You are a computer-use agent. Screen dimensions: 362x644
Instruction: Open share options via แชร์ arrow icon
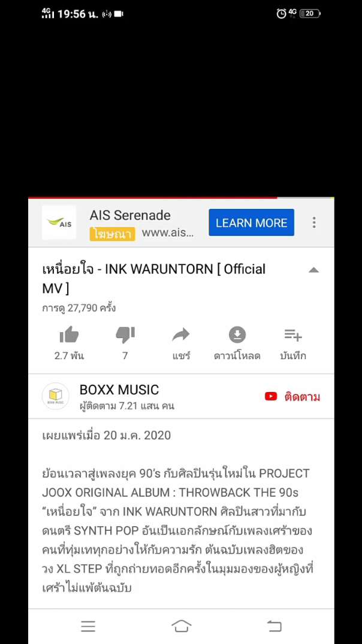(x=181, y=335)
